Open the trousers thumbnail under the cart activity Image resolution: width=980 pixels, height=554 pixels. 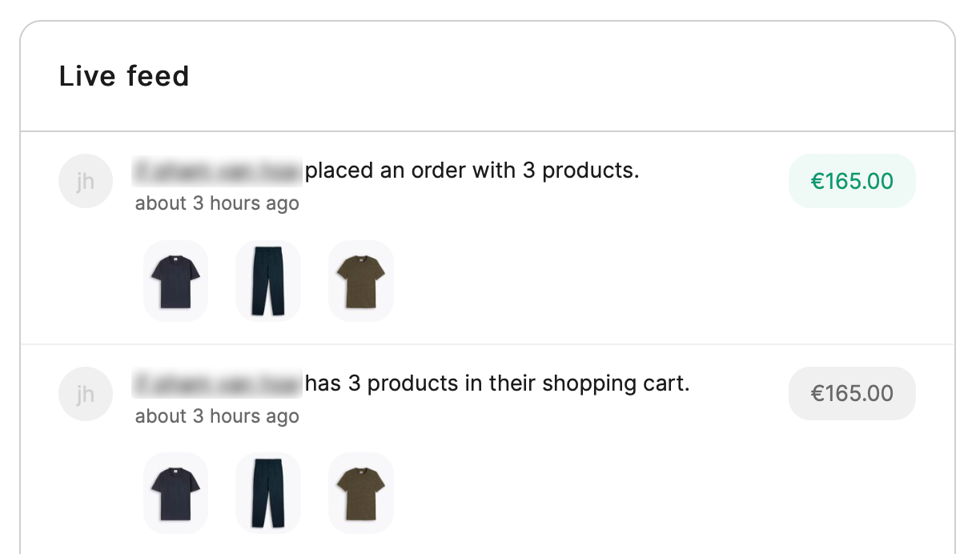(x=267, y=492)
